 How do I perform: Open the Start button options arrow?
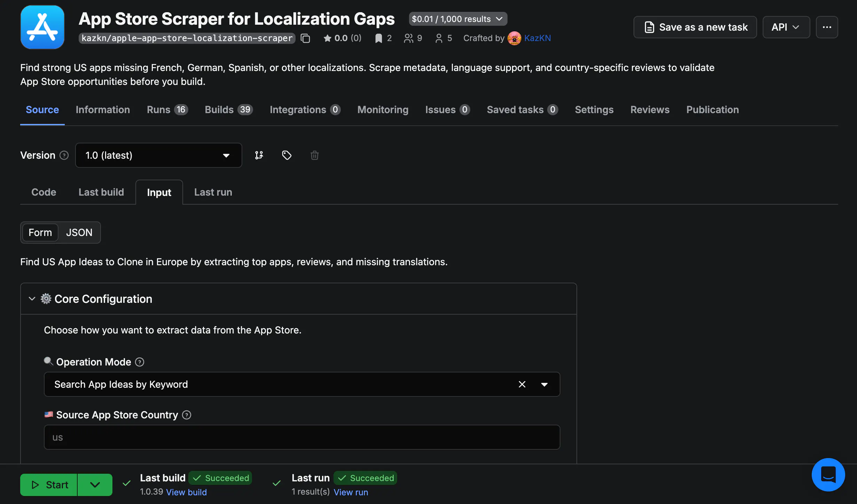pyautogui.click(x=95, y=485)
